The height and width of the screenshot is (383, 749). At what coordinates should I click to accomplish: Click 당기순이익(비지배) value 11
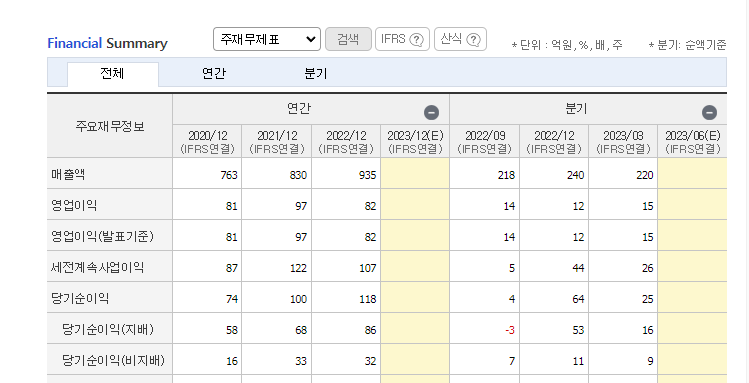coord(578,362)
